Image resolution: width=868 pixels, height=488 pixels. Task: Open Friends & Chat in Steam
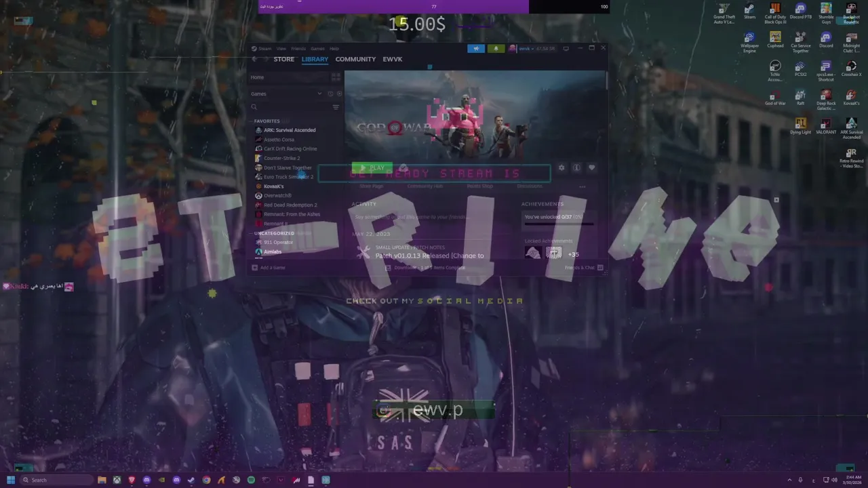(x=583, y=268)
